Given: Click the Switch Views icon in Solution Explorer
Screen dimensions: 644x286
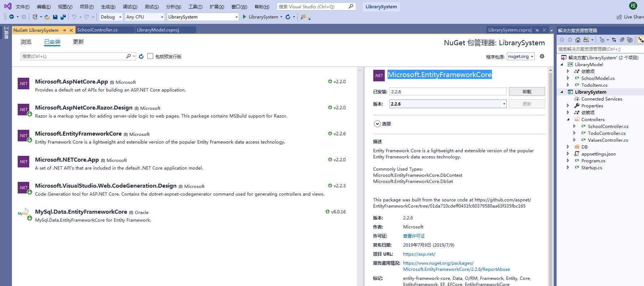Looking at the screenshot, I should click(586, 40).
